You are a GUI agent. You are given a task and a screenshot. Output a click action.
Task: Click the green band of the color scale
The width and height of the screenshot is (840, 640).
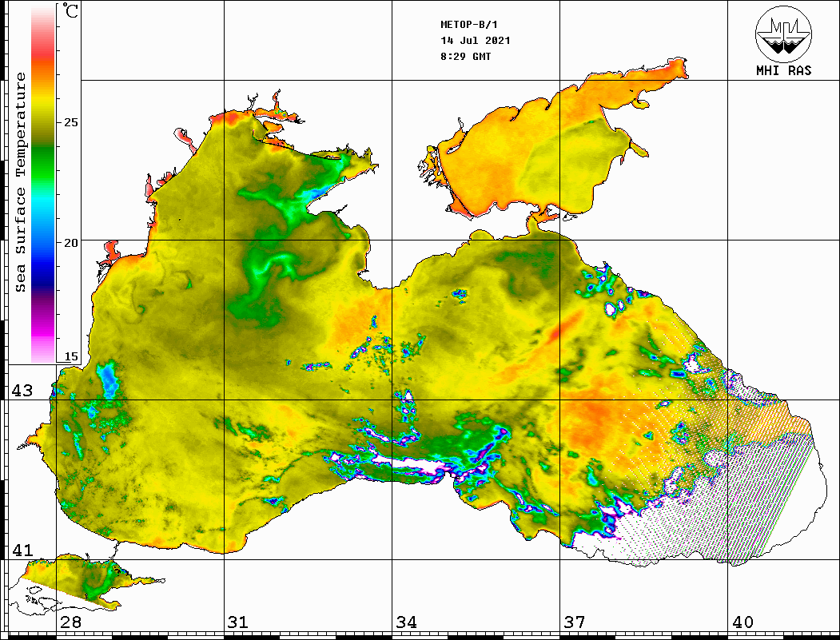coord(43,163)
